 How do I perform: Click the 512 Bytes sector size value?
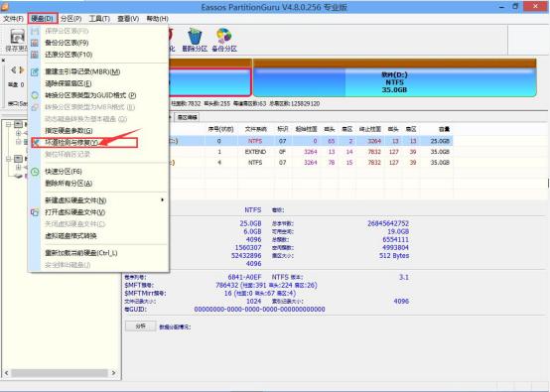(394, 256)
